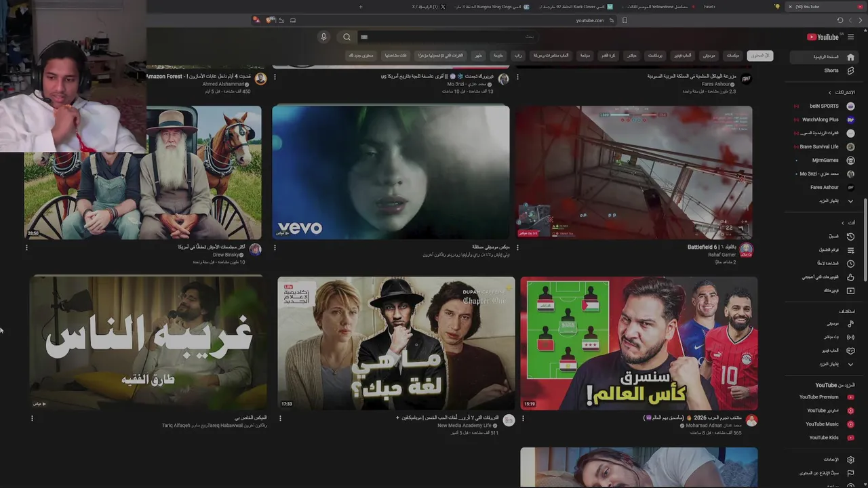
Task: Open Live broadcast explore icon
Action: [x=850, y=337]
